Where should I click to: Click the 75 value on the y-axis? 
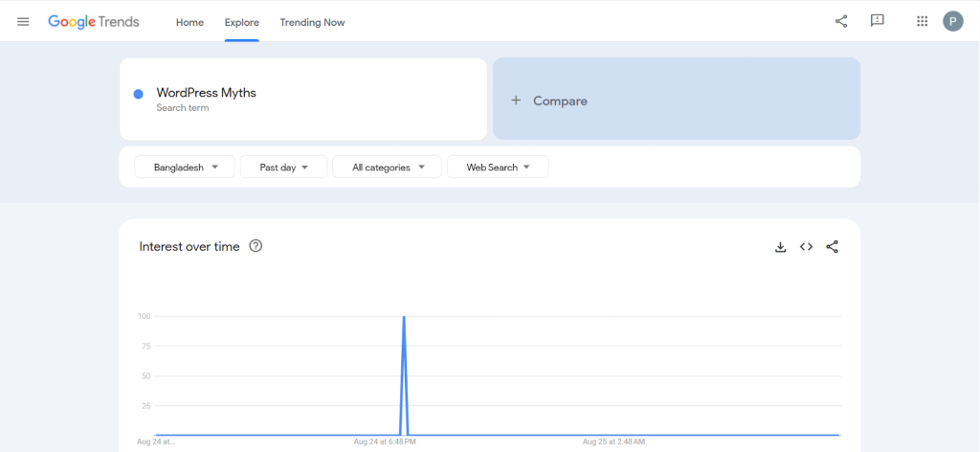(x=146, y=346)
